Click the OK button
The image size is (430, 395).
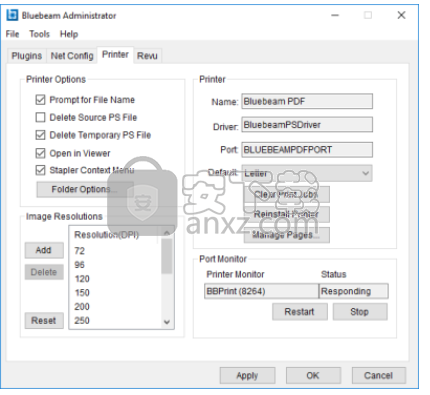click(x=313, y=376)
